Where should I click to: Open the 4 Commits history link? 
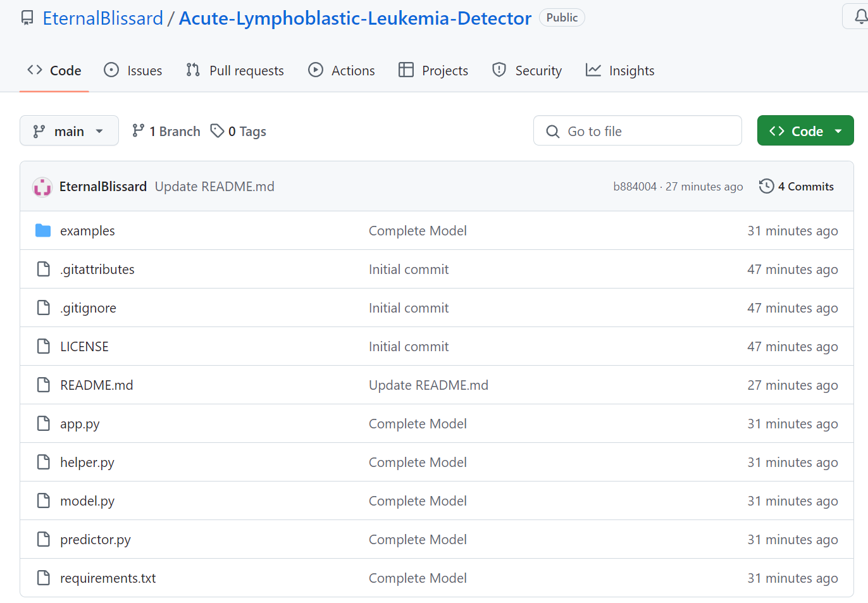point(805,187)
